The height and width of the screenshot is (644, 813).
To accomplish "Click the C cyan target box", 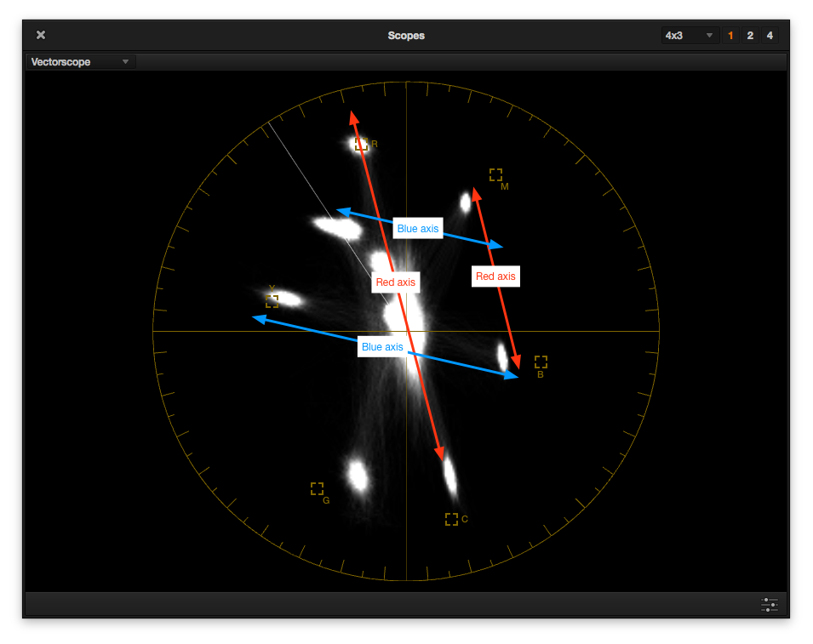I will pyautogui.click(x=451, y=518).
